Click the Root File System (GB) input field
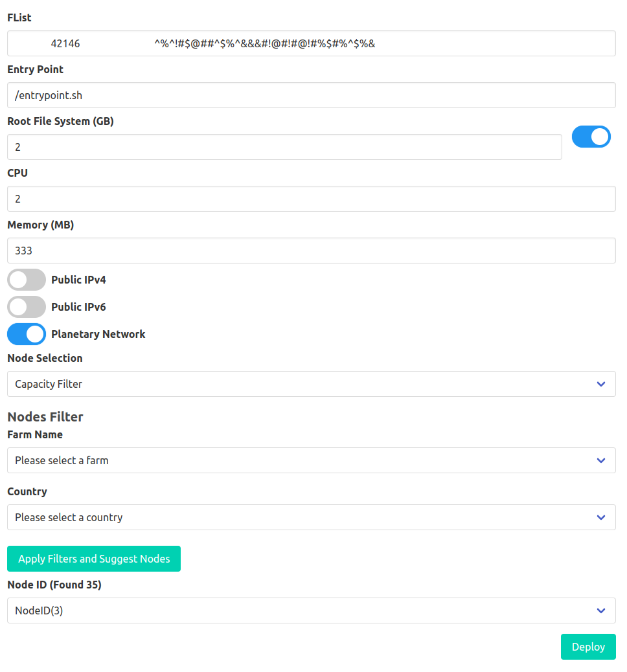 click(285, 146)
